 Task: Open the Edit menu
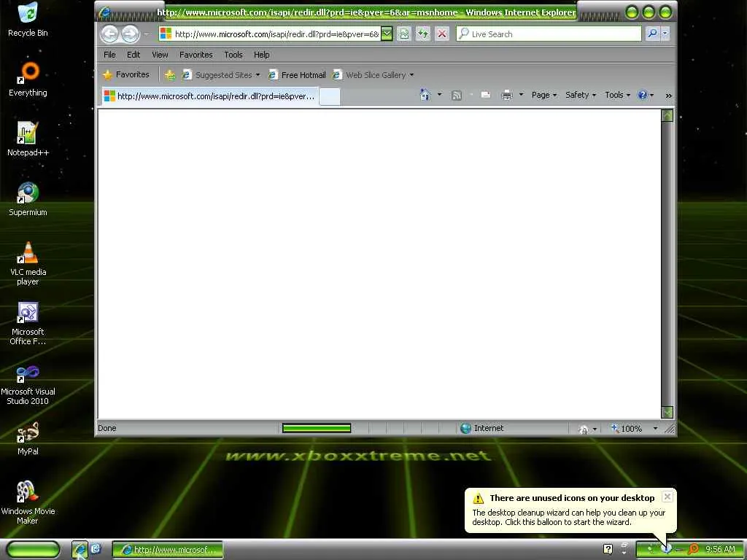point(133,55)
